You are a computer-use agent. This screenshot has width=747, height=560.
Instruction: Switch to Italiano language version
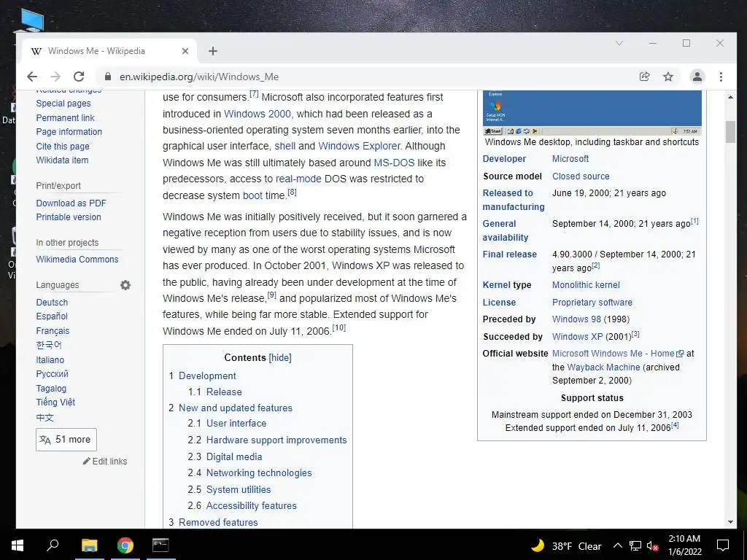click(50, 360)
